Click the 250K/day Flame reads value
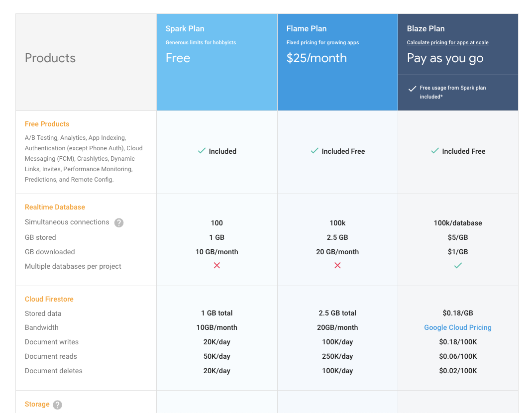 (337, 356)
